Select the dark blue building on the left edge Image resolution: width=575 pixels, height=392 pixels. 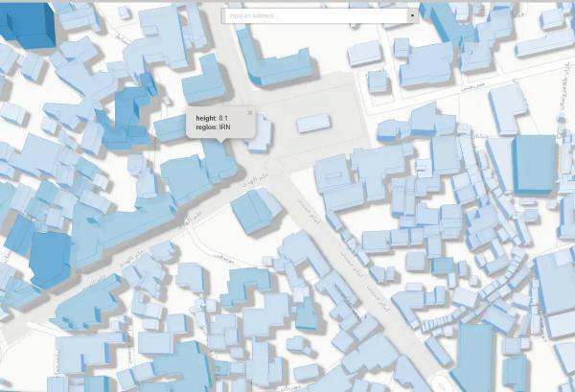point(50,257)
